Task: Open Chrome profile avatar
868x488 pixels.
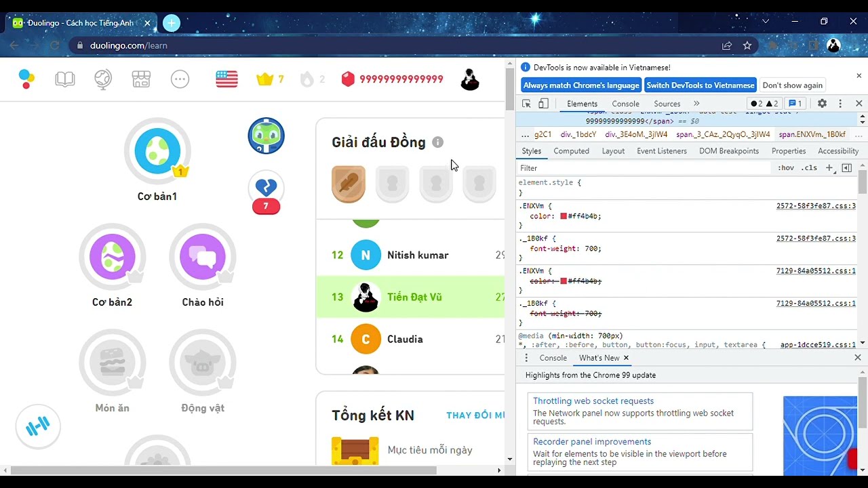Action: click(833, 45)
